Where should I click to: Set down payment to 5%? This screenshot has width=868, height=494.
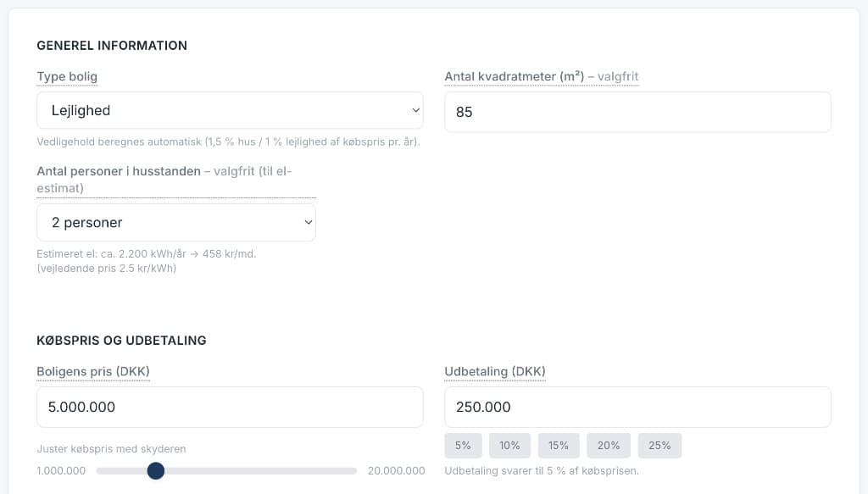point(463,446)
